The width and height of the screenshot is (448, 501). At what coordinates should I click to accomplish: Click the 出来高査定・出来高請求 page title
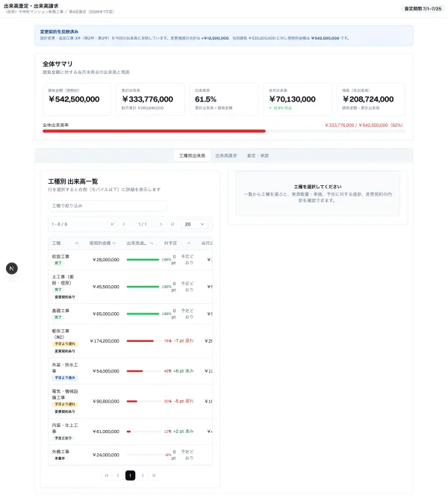[31, 6]
